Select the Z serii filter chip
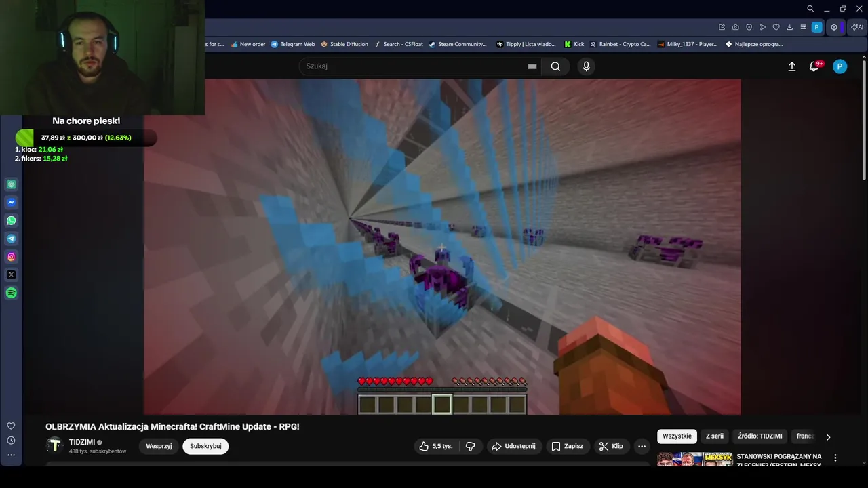 click(x=714, y=436)
